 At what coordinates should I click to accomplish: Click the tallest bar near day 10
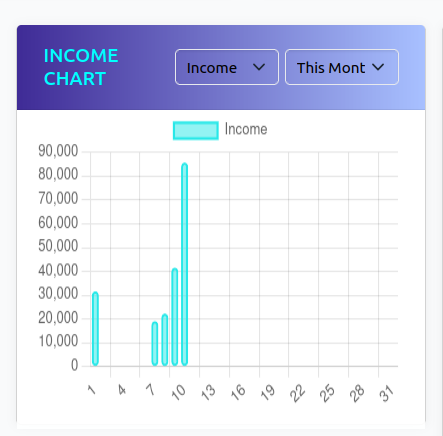(184, 264)
